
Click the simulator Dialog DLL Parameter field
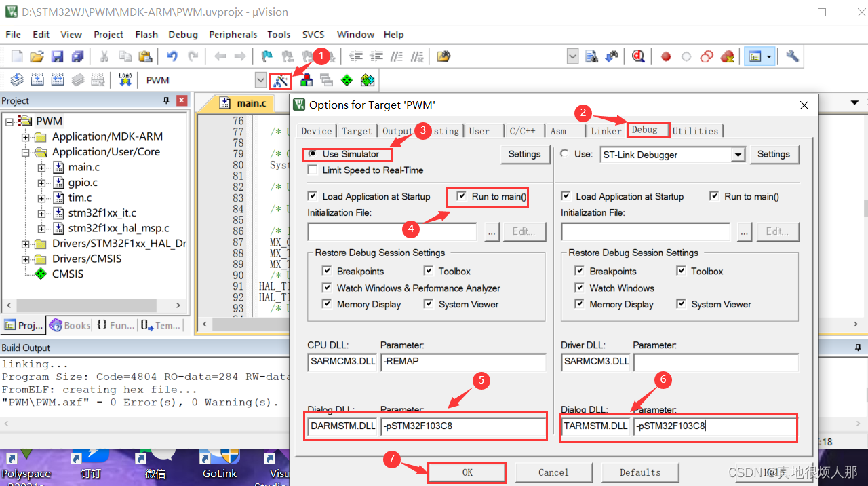coord(463,426)
